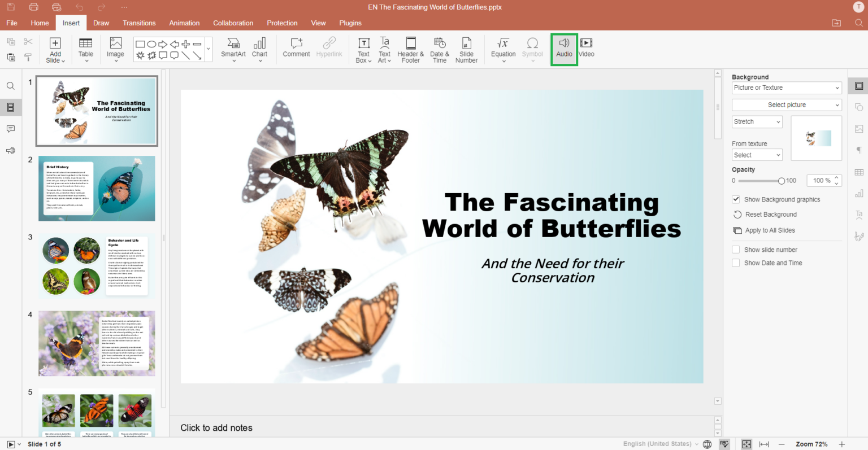868x450 pixels.
Task: Switch to the Transitions tab
Action: point(139,23)
